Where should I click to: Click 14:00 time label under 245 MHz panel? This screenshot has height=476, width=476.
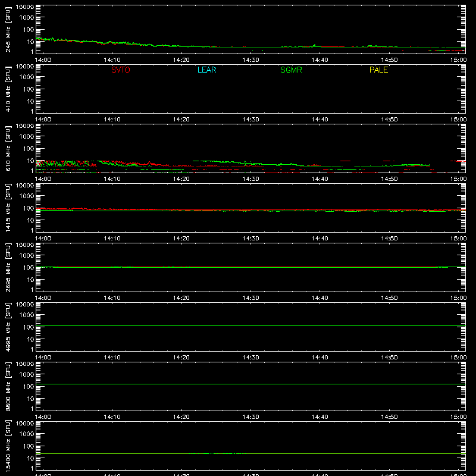click(43, 60)
